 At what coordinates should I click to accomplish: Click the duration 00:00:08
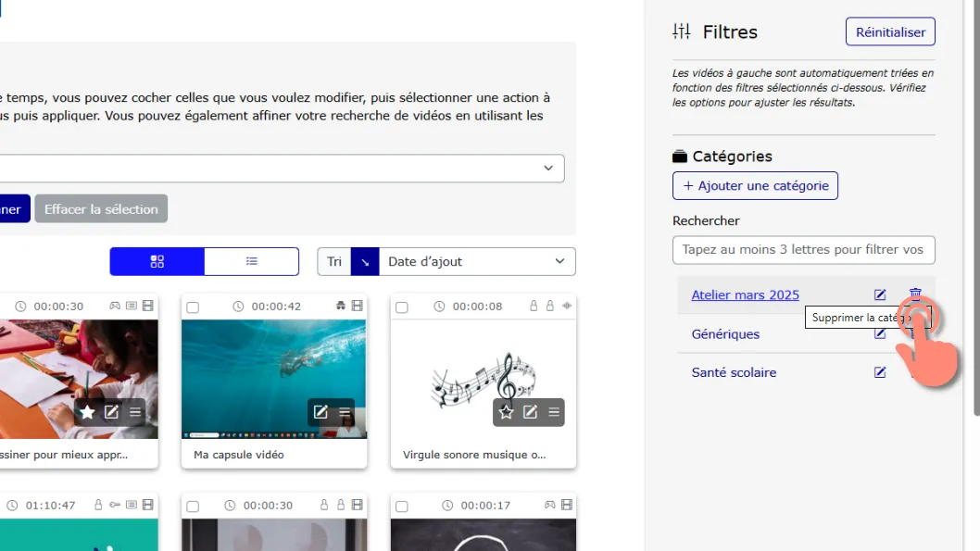click(x=478, y=307)
